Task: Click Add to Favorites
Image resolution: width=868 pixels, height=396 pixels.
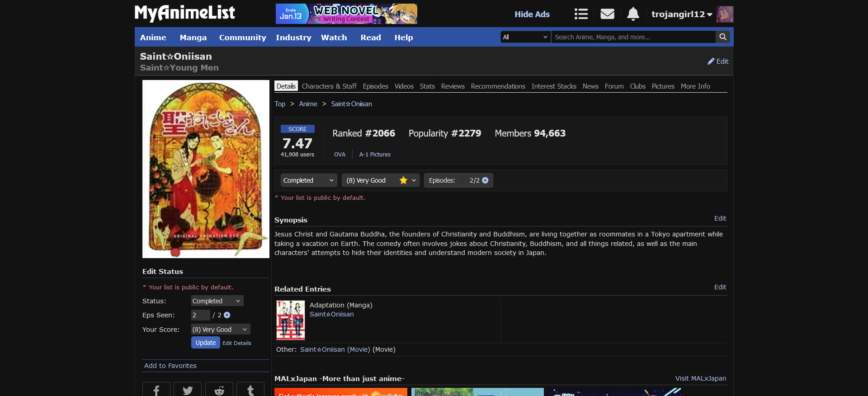Action: pos(170,366)
